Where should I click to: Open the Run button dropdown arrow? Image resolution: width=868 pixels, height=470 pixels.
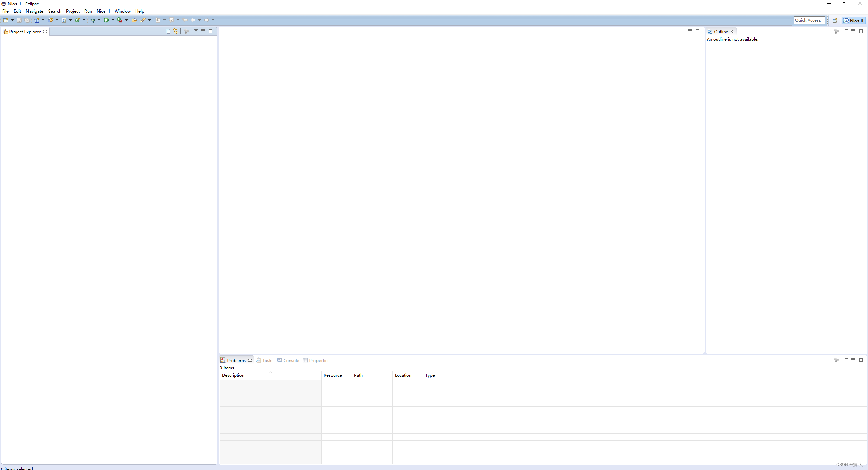point(113,20)
